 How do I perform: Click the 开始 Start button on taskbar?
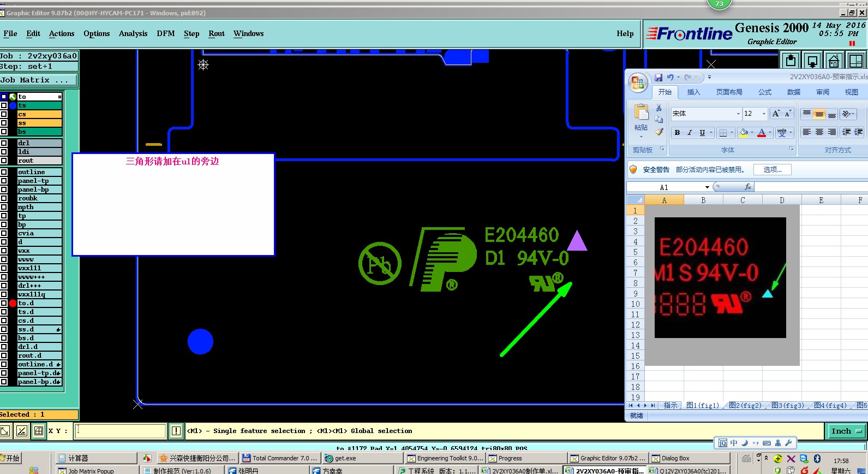pos(10,458)
